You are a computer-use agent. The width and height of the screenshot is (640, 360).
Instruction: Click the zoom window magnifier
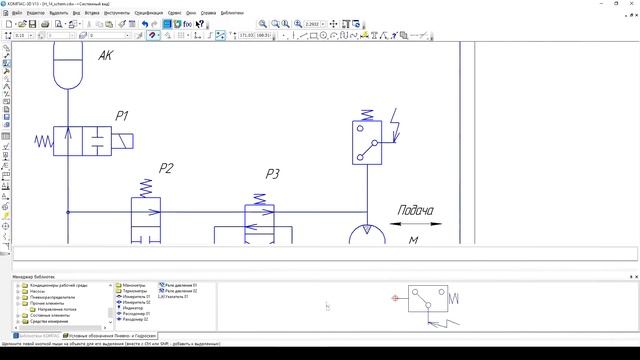click(263, 24)
